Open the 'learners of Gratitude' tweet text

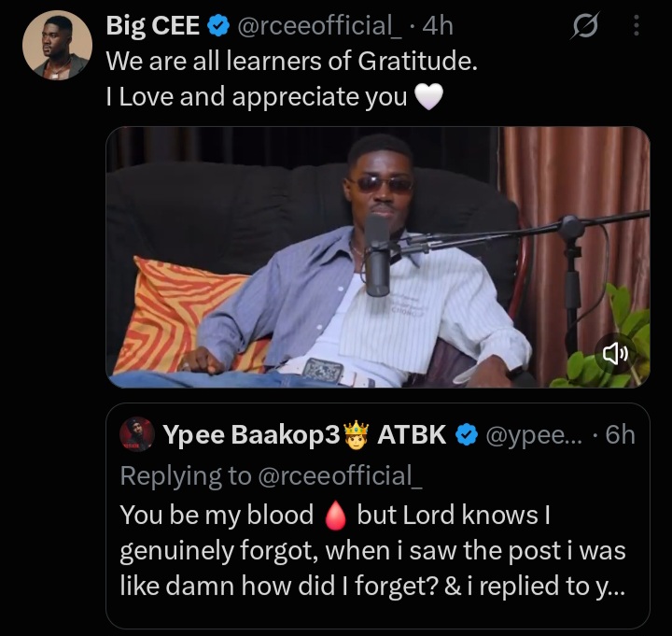(291, 61)
